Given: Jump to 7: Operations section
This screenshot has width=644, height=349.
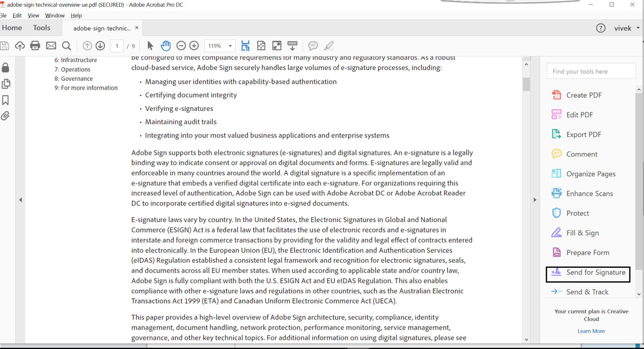Looking at the screenshot, I should tap(72, 69).
